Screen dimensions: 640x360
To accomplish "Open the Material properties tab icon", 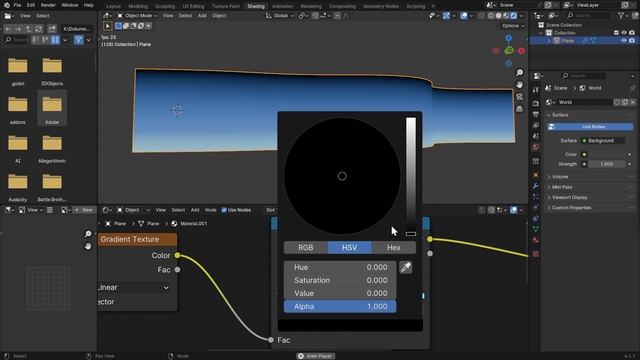I will click(536, 240).
